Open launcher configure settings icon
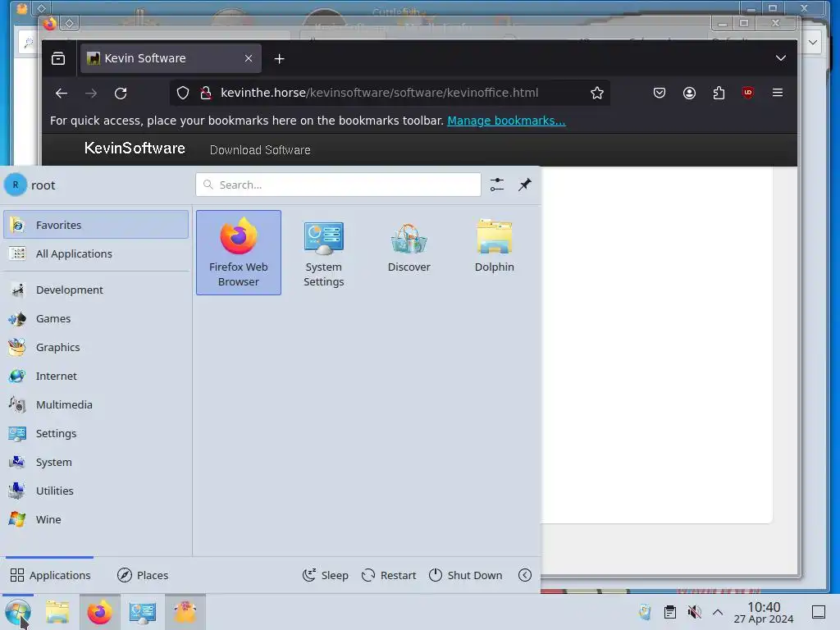 (496, 185)
